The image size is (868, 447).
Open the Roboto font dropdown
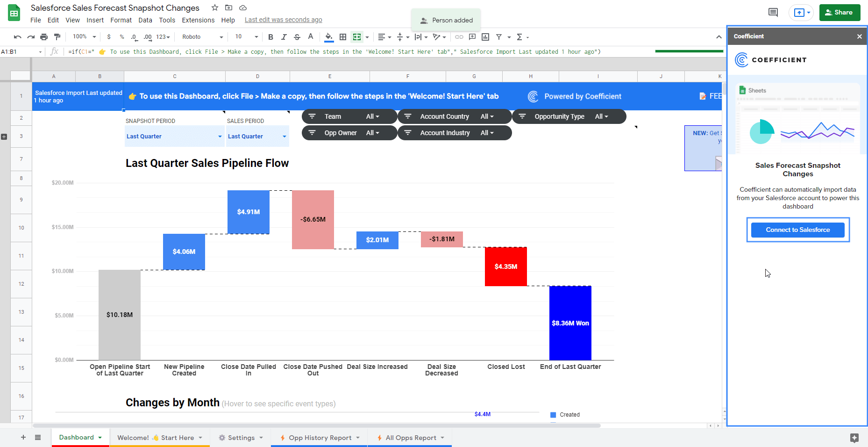(x=203, y=37)
